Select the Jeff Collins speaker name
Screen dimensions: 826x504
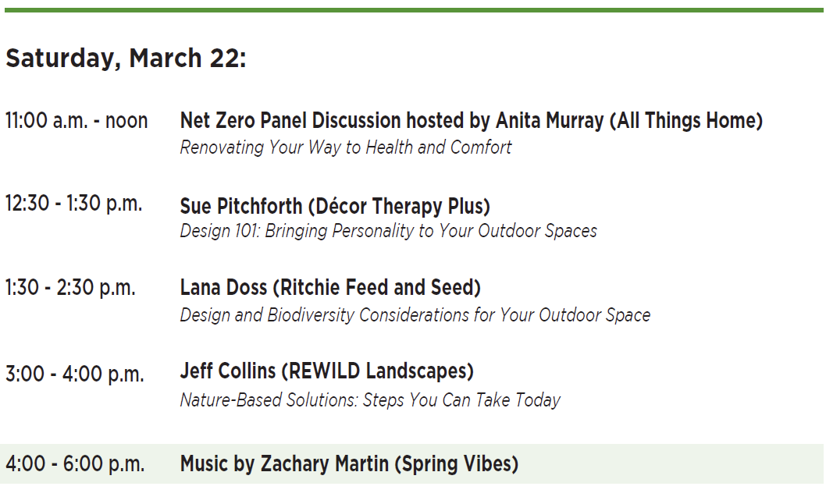(x=227, y=371)
